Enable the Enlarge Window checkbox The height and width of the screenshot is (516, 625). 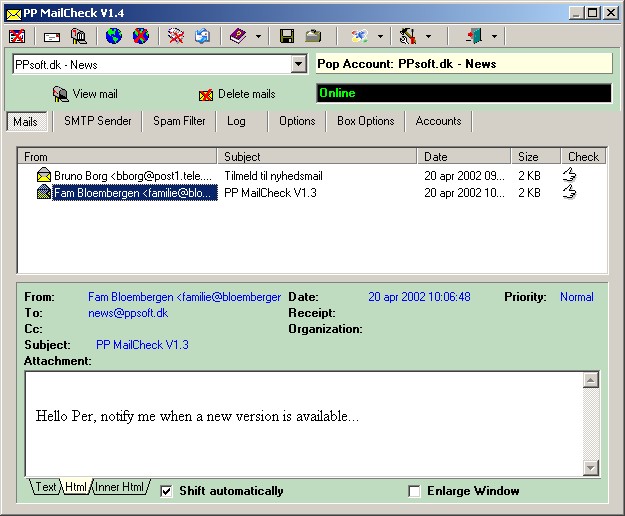[x=415, y=491]
